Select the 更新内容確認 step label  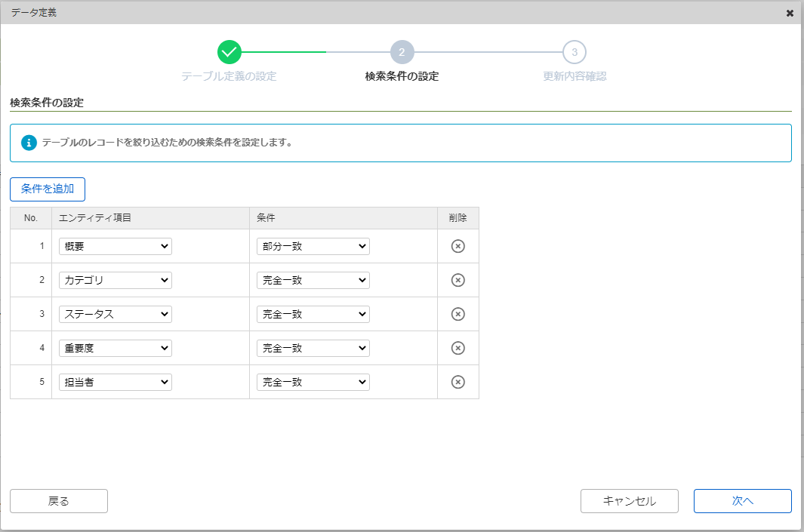click(575, 76)
